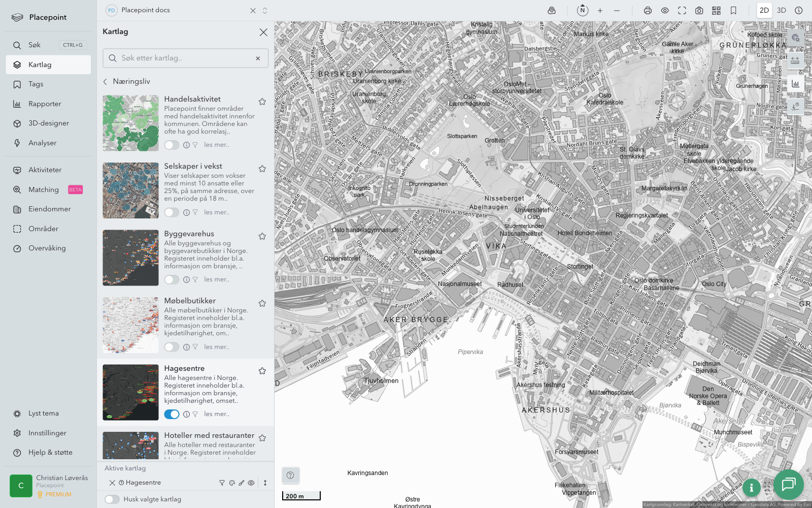Zoom in using the plus icon
This screenshot has height=508, width=812.
[600, 10]
